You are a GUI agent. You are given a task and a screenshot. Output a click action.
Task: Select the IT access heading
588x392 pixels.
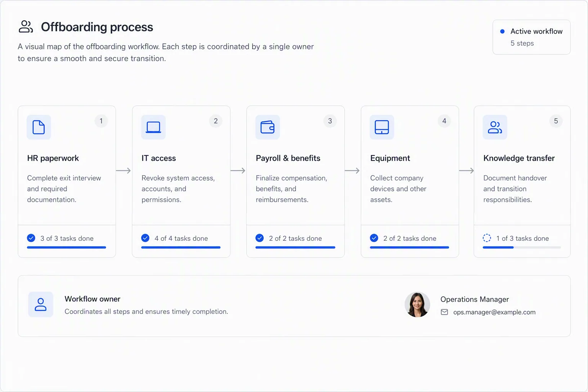tap(158, 158)
